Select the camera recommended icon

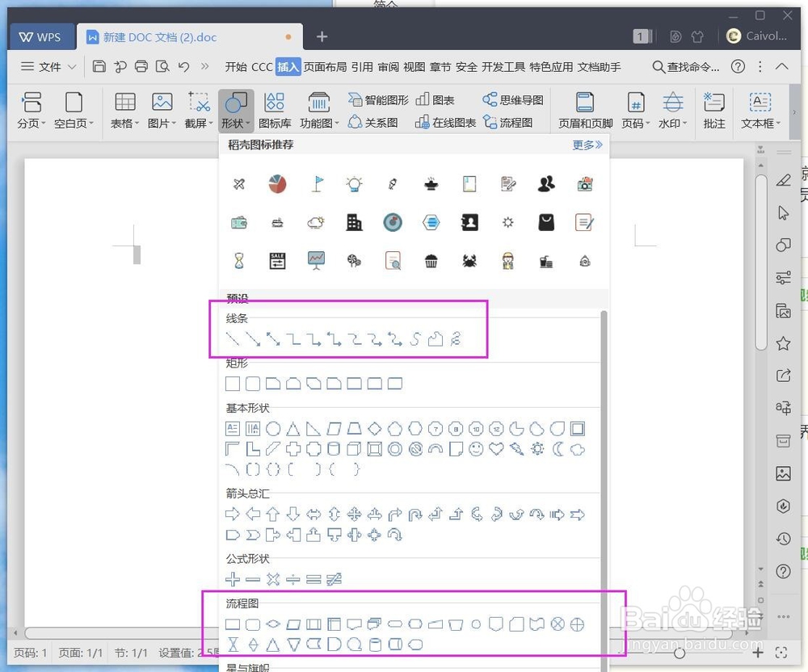pos(585,184)
